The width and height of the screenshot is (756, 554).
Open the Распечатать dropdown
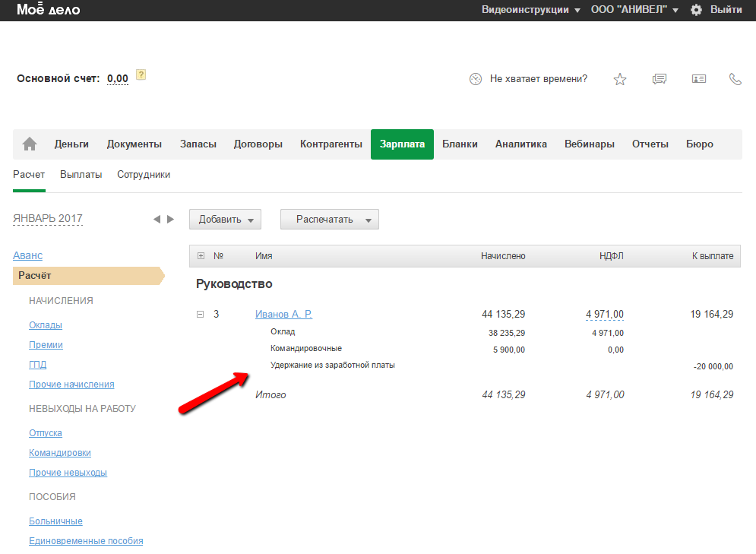click(x=329, y=220)
